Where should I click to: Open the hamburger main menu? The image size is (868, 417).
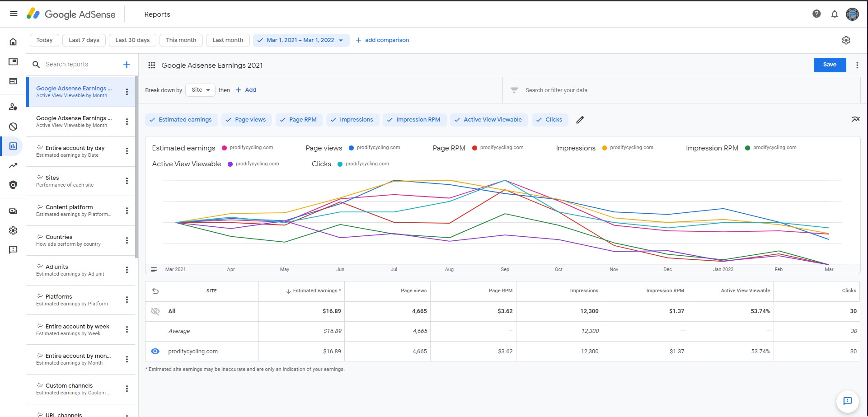coord(14,14)
